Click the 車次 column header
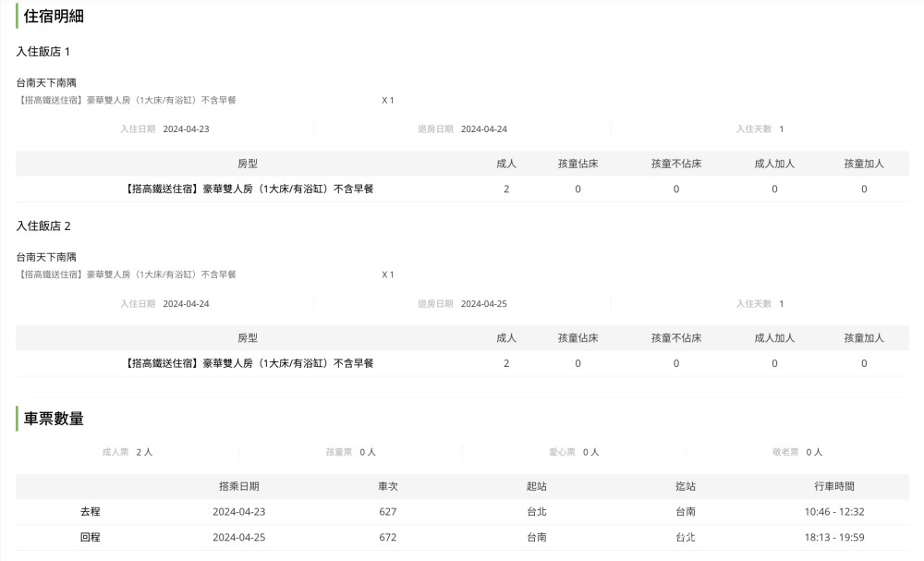924x561 pixels. click(x=388, y=486)
